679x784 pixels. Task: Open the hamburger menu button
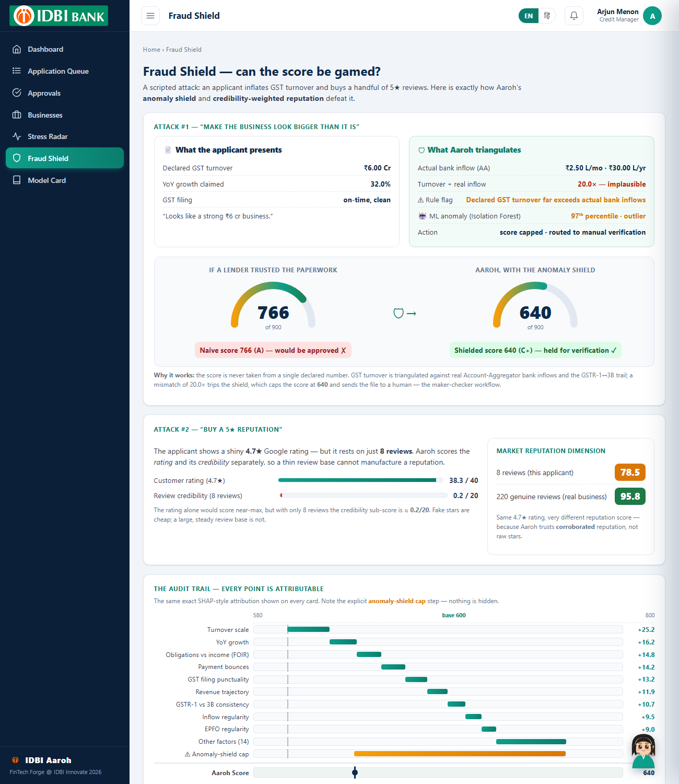(x=150, y=16)
